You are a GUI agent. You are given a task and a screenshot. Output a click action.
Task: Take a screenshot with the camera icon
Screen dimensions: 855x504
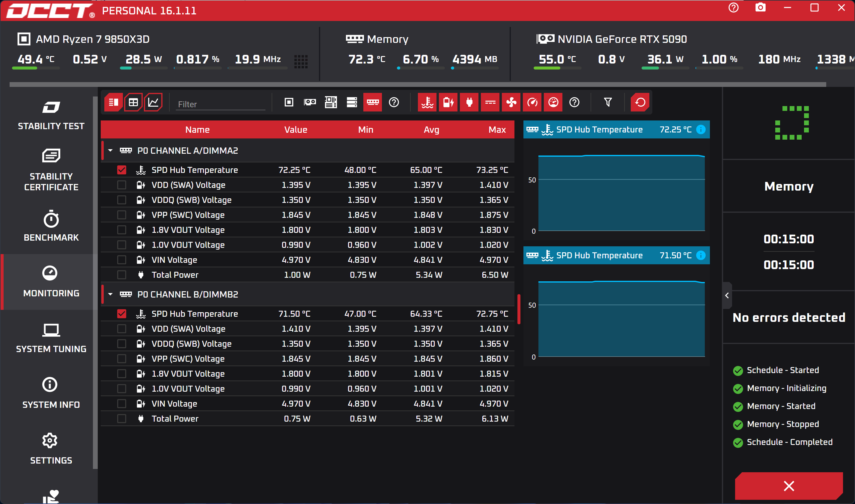point(761,7)
